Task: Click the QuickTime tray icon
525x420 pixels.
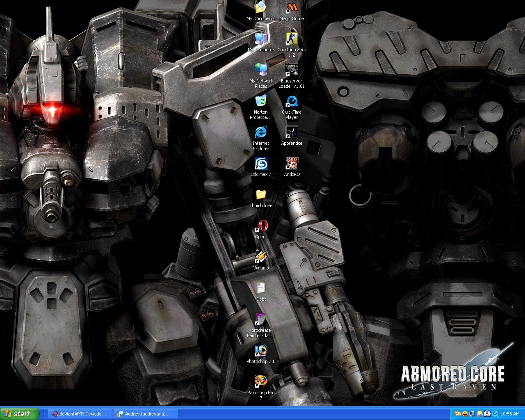Action: tap(495, 414)
